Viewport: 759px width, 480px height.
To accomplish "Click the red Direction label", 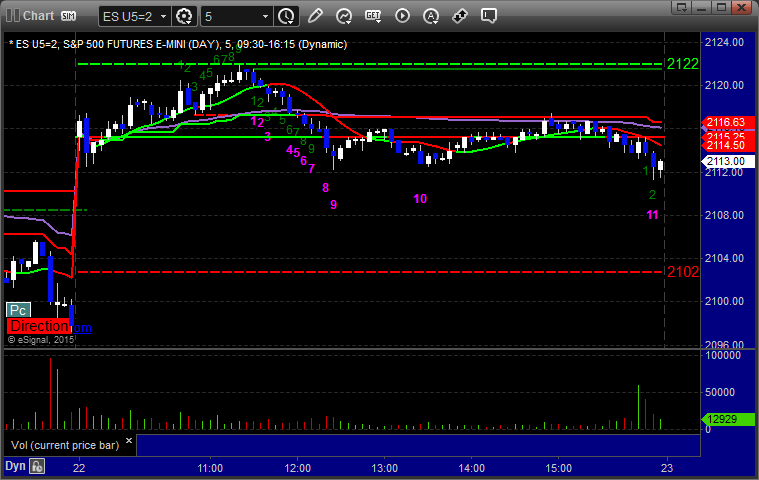I will pos(39,326).
